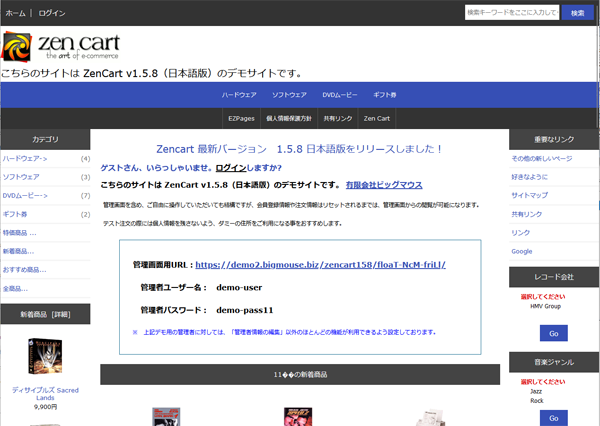
Task: Select 選択してください in レコード会社 list
Action: coord(543,297)
